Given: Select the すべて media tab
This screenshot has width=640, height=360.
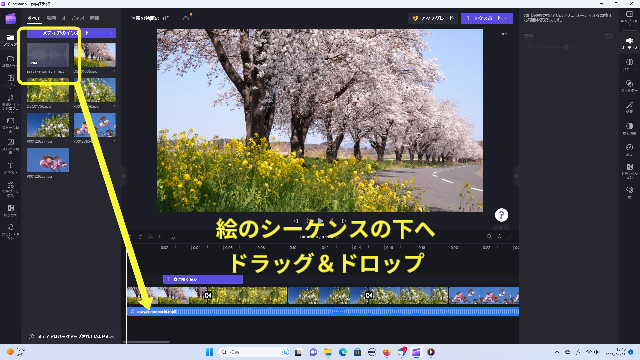Looking at the screenshot, I should point(33,18).
